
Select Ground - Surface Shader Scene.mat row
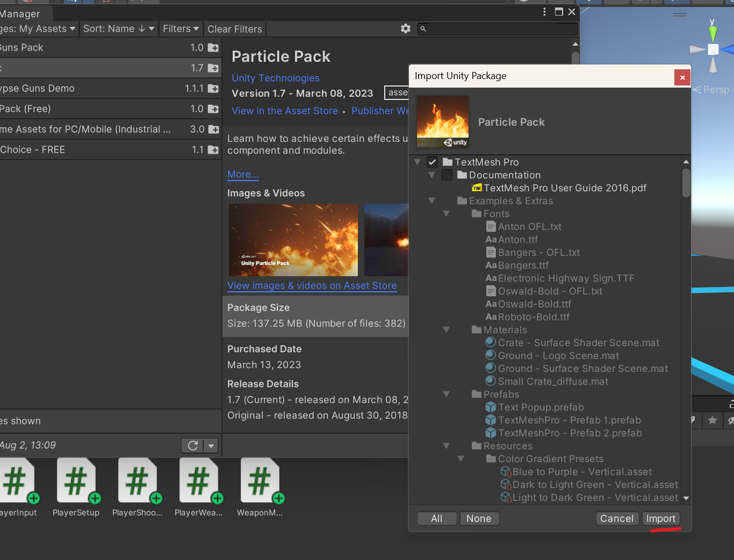[583, 368]
